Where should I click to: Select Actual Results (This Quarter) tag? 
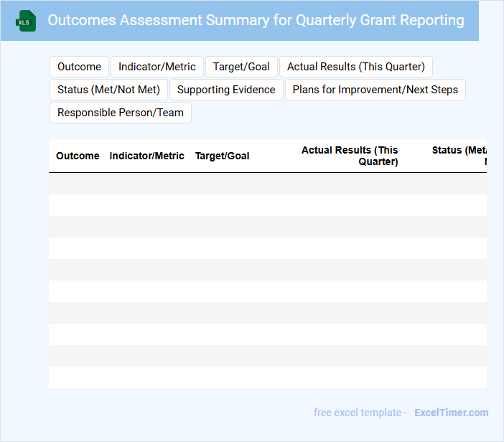pyautogui.click(x=355, y=67)
